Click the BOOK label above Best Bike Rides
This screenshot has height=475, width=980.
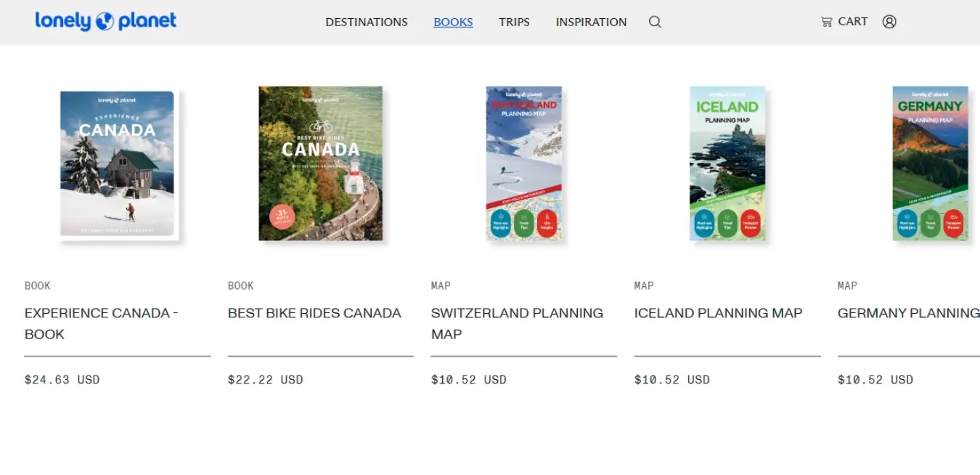241,285
